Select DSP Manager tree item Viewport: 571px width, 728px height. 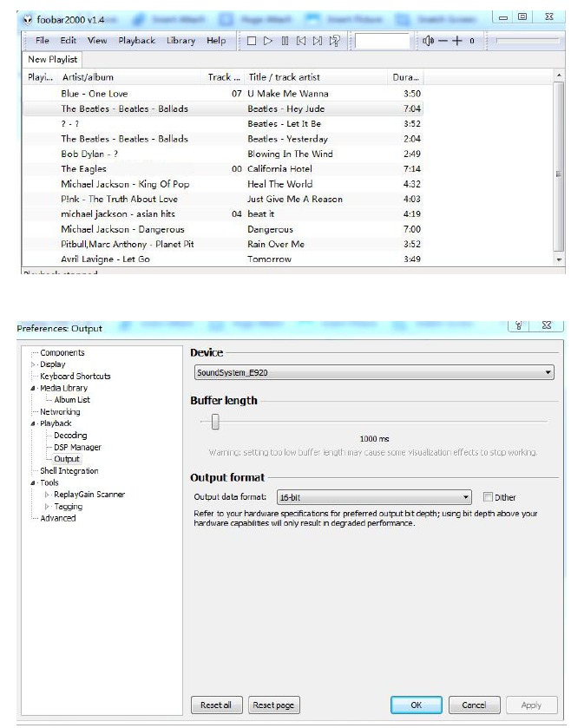coord(77,448)
